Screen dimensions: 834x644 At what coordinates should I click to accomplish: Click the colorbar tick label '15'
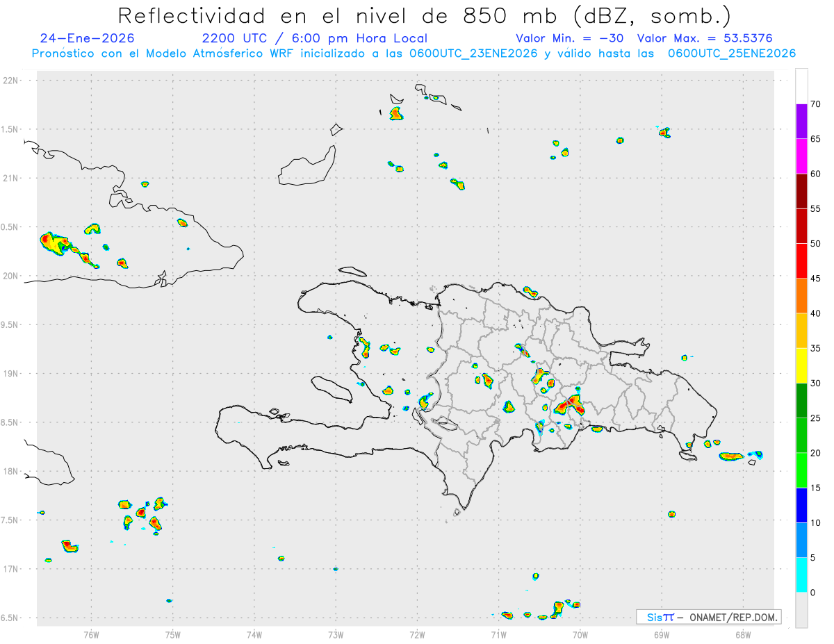[x=815, y=488]
